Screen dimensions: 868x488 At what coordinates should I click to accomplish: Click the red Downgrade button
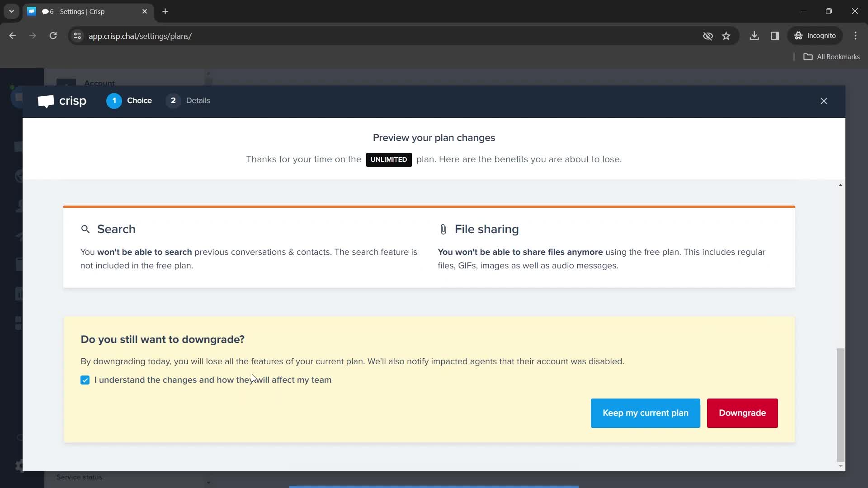(742, 413)
